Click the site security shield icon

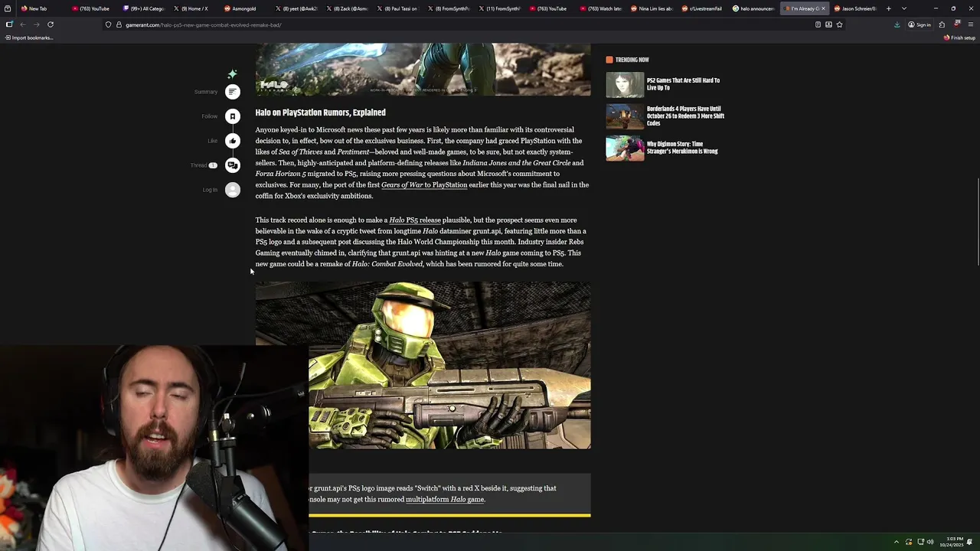(x=108, y=24)
